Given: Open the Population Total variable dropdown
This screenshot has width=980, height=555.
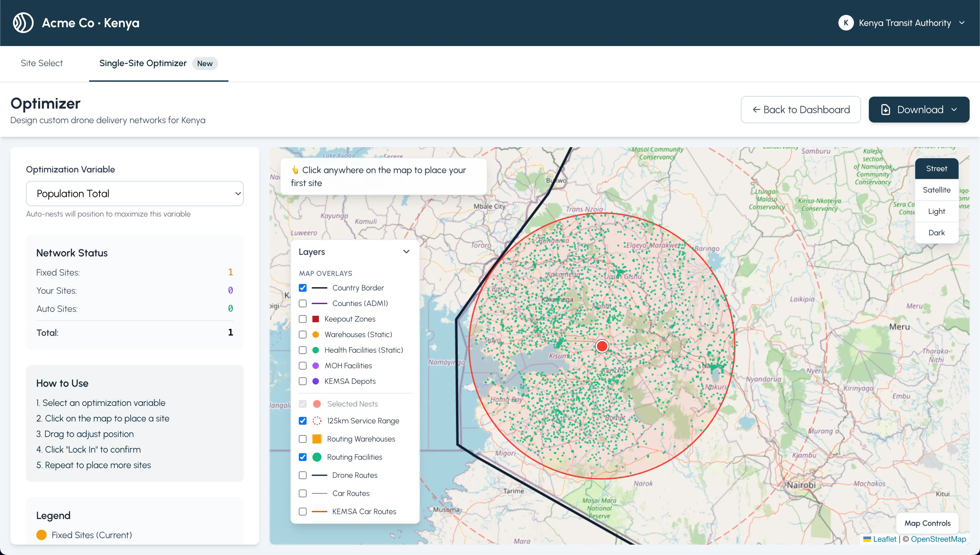Looking at the screenshot, I should [x=134, y=194].
